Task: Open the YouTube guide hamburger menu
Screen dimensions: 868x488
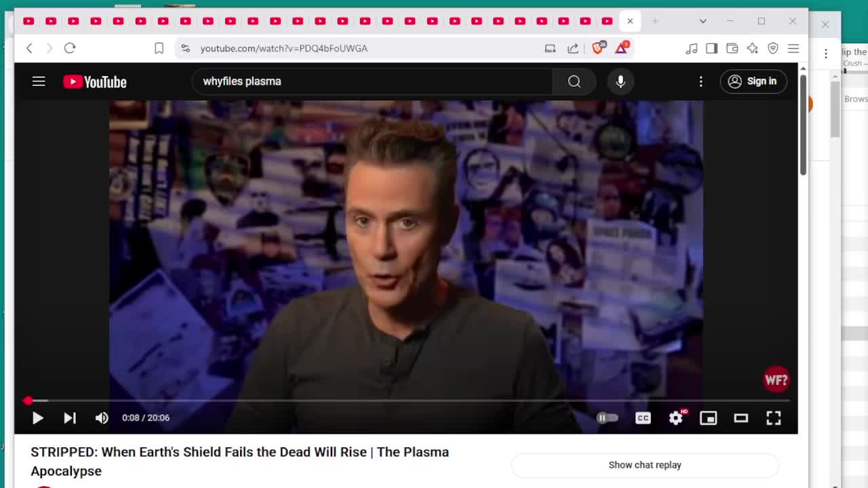Action: [39, 81]
